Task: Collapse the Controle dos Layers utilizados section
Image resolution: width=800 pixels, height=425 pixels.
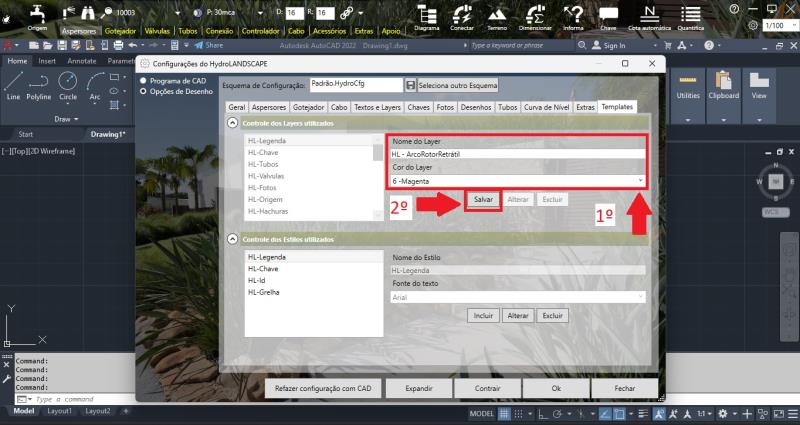Action: click(x=232, y=123)
